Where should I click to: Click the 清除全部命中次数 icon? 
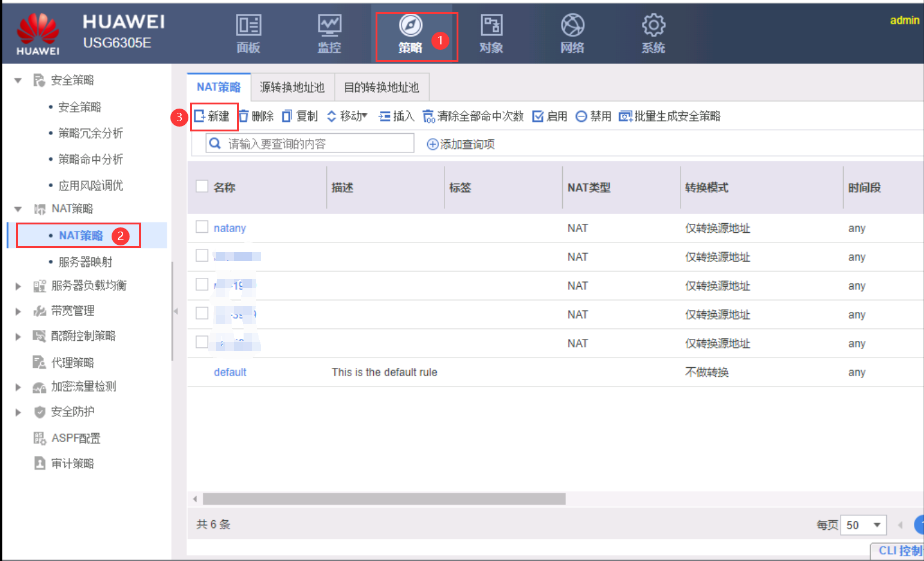(x=428, y=116)
